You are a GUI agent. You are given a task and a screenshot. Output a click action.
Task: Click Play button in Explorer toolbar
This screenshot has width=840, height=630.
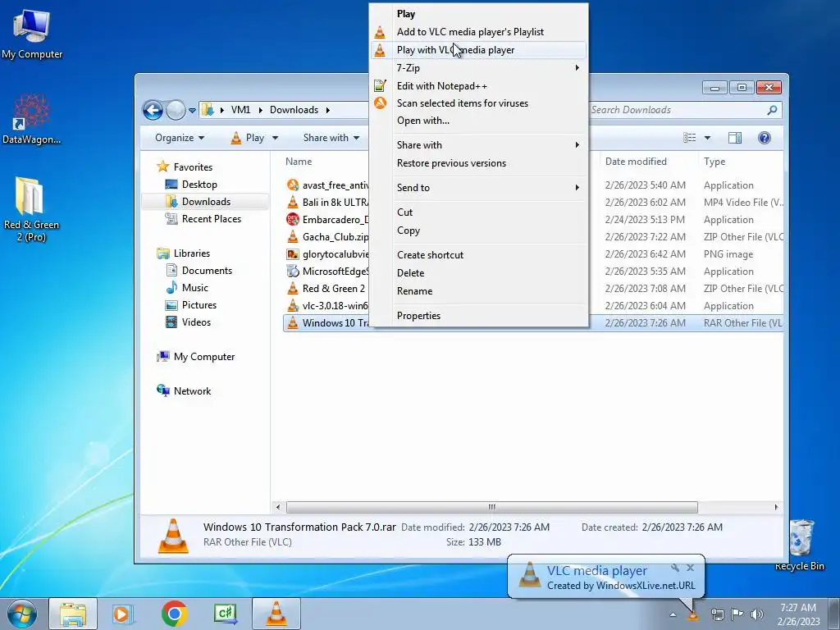click(248, 138)
